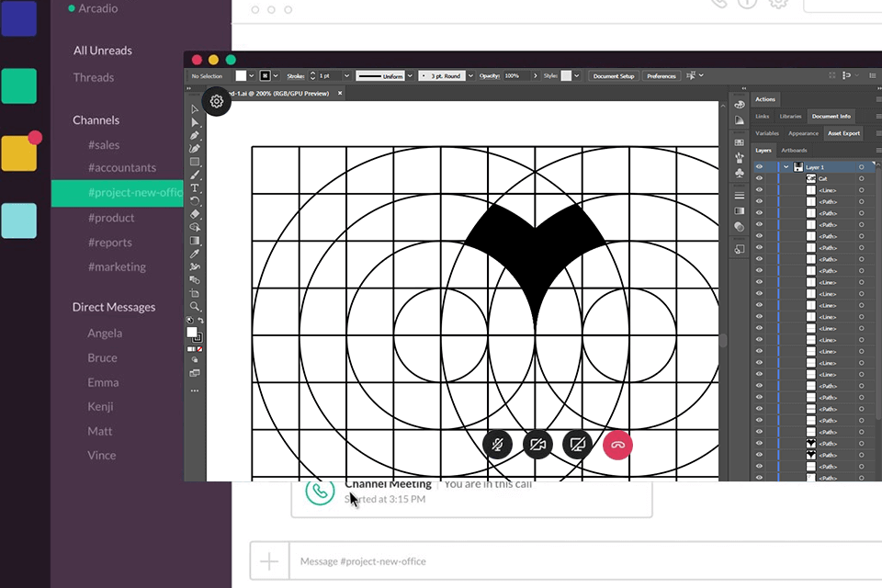Select the Pen tool
This screenshot has width=882, height=588.
(x=195, y=136)
